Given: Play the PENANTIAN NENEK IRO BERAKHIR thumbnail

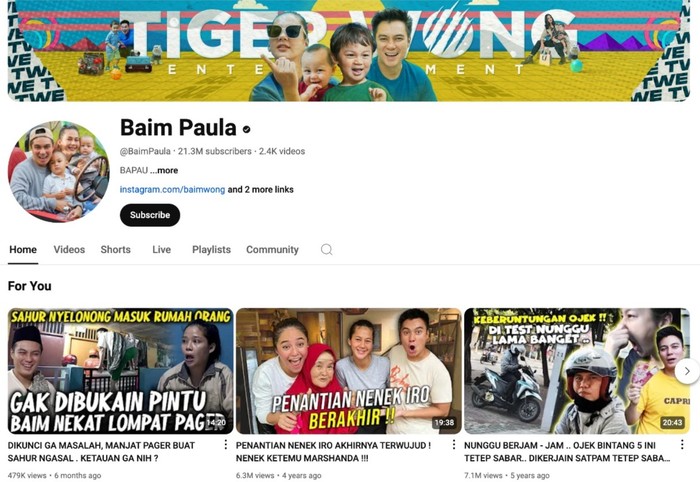Looking at the screenshot, I should 349,371.
